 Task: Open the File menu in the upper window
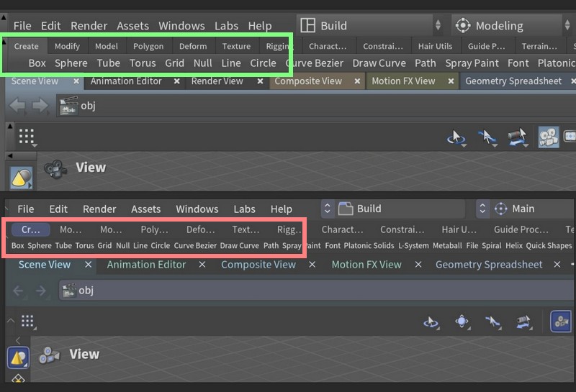(x=22, y=26)
